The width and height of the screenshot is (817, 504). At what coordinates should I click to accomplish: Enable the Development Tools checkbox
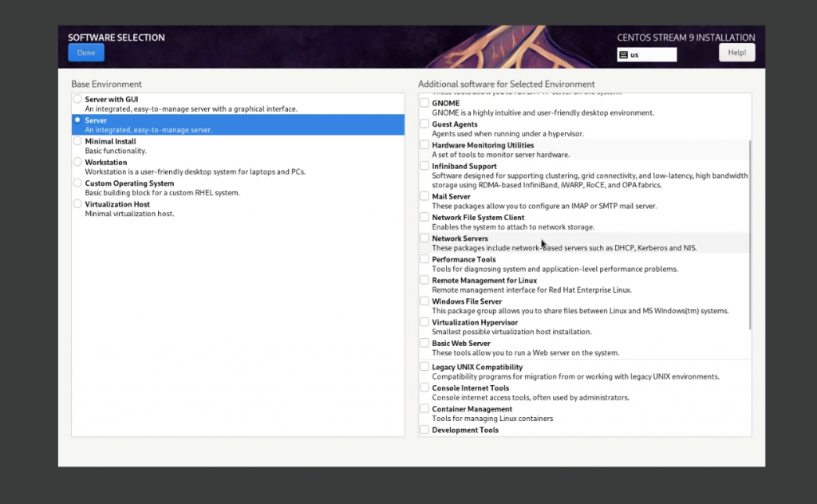pyautogui.click(x=424, y=430)
